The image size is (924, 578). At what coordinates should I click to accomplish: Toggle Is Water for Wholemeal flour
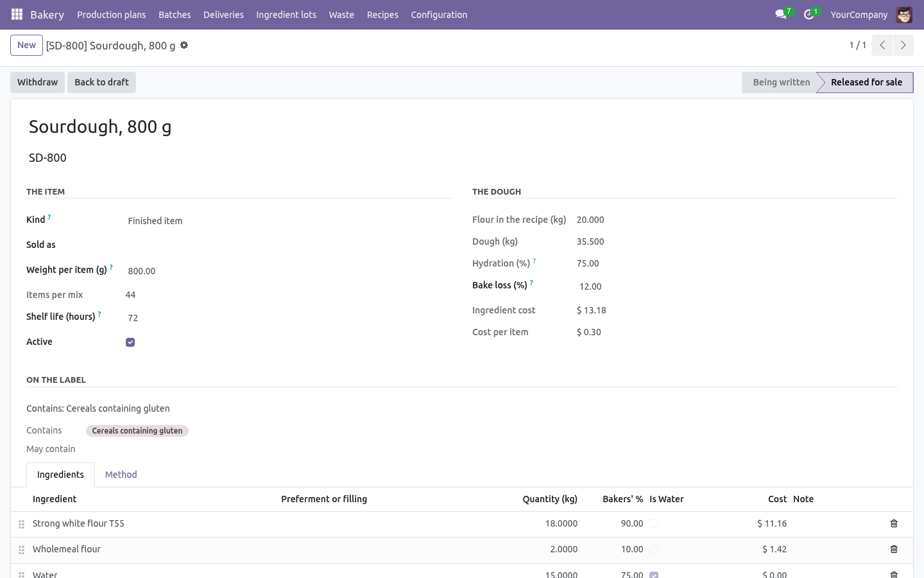pos(654,549)
